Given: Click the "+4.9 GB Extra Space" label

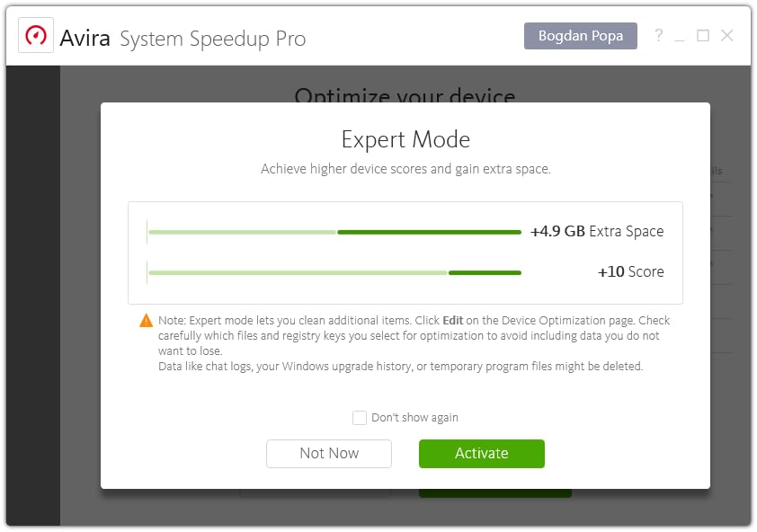Looking at the screenshot, I should [x=597, y=232].
